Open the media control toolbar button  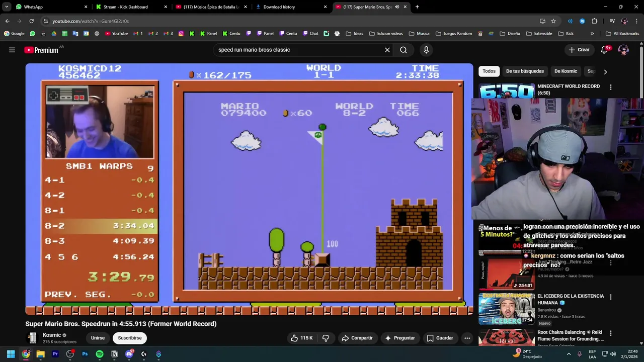point(612,21)
